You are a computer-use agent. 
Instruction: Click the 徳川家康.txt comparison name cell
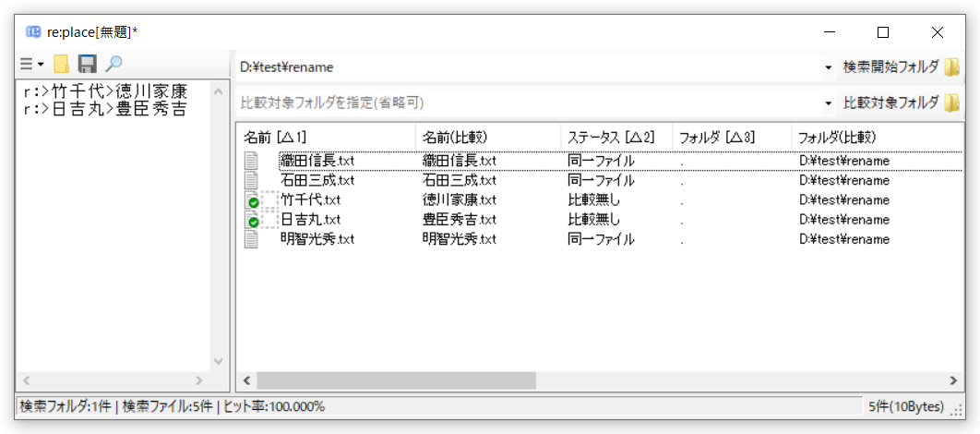coord(460,200)
